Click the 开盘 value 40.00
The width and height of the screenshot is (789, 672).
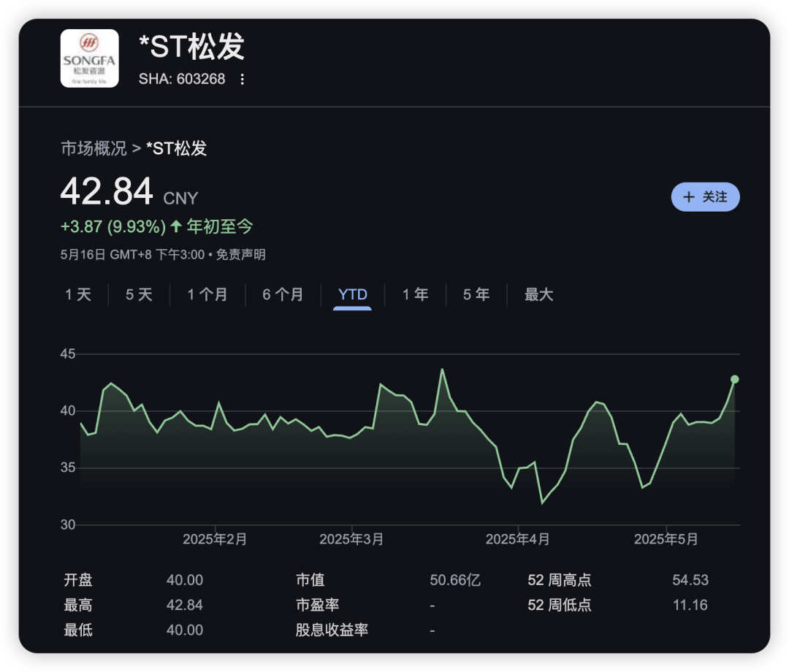click(x=185, y=580)
